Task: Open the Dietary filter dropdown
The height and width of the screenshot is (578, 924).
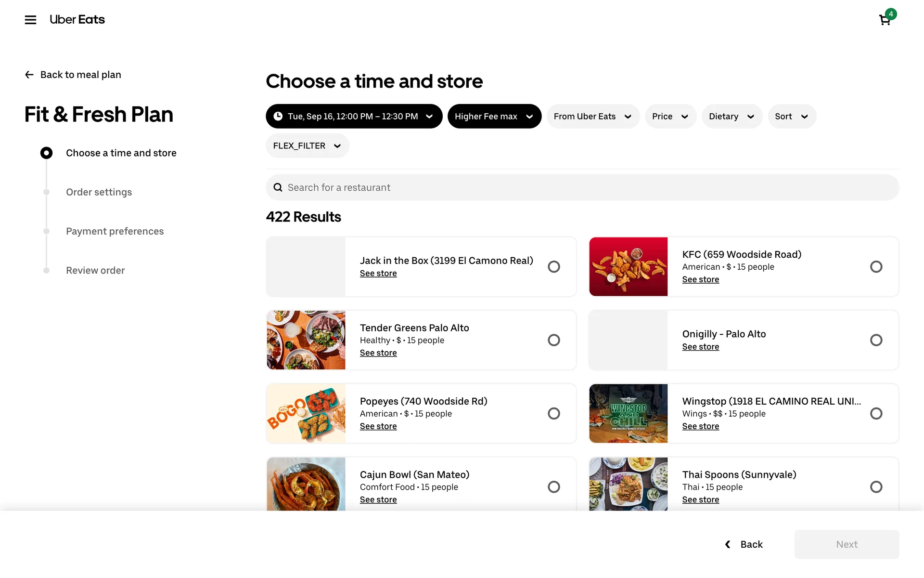Action: click(x=731, y=116)
